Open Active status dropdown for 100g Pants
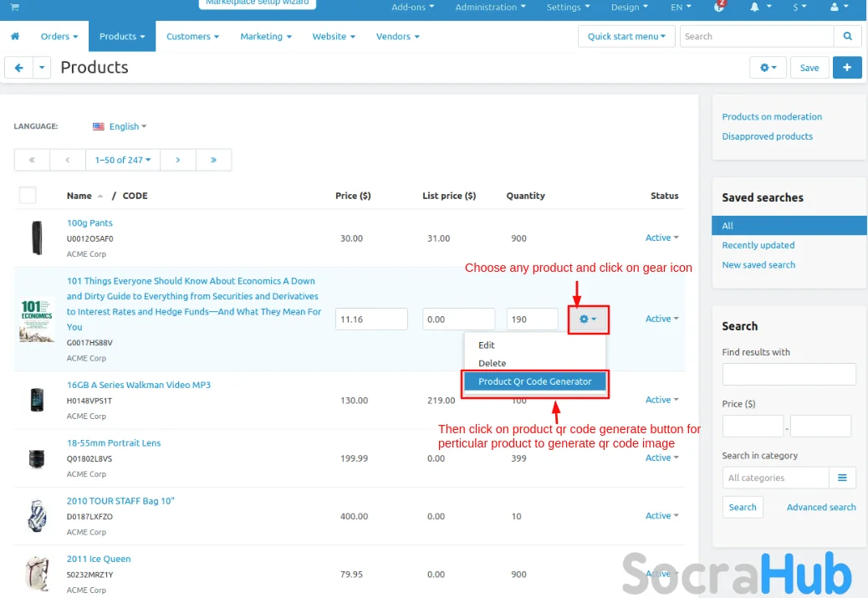This screenshot has width=868, height=598. [661, 238]
